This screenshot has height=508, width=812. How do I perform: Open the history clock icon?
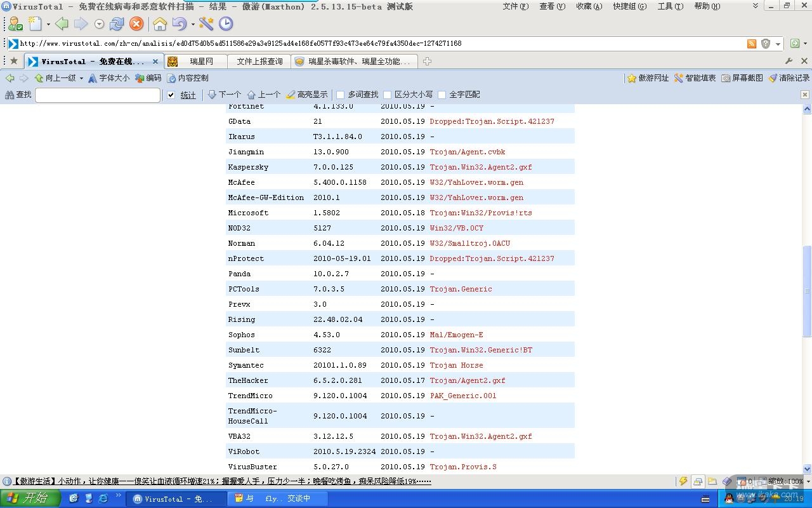pyautogui.click(x=226, y=24)
